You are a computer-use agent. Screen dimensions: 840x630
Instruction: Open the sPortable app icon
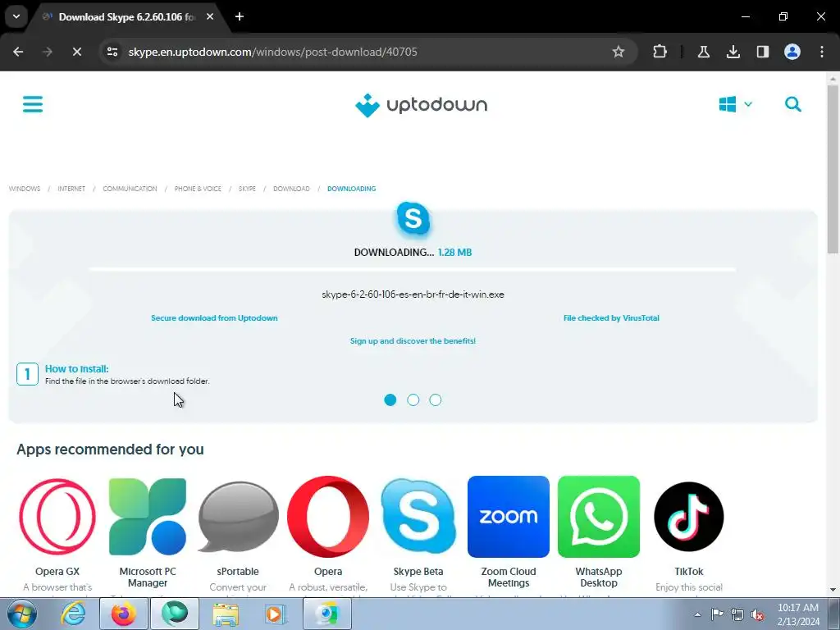tap(238, 517)
